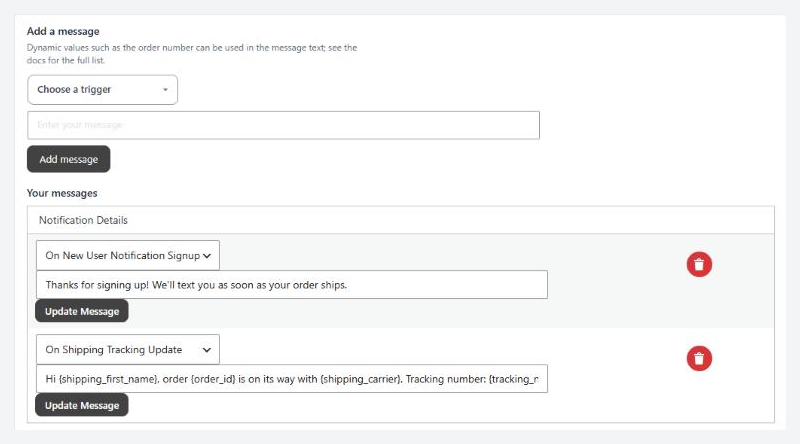Click the Your messages heading
800x444 pixels.
pos(62,193)
